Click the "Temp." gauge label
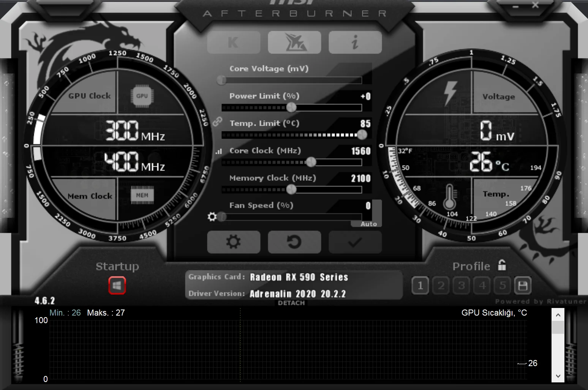The image size is (588, 390). pyautogui.click(x=496, y=194)
